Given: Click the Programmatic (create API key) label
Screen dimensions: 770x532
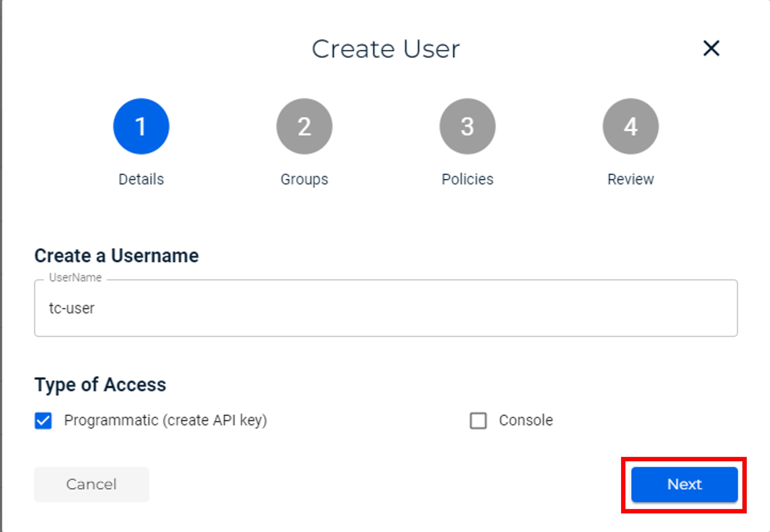Looking at the screenshot, I should coord(165,421).
